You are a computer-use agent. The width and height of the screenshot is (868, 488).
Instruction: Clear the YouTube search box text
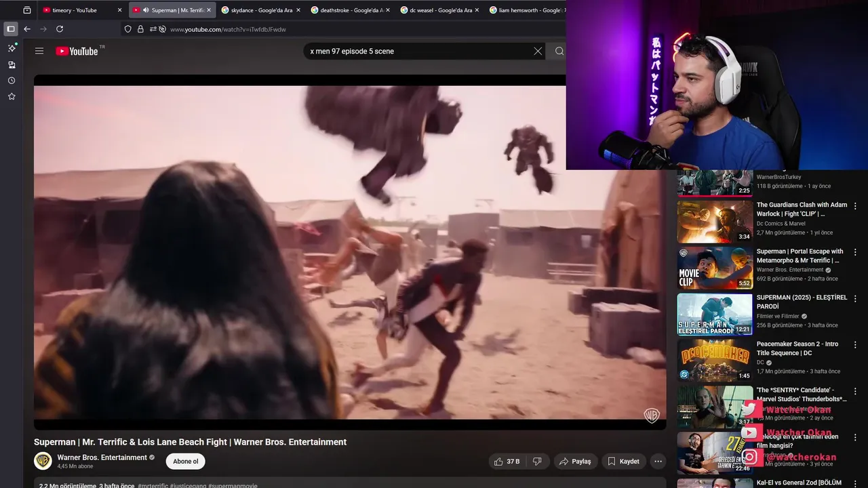pos(538,51)
